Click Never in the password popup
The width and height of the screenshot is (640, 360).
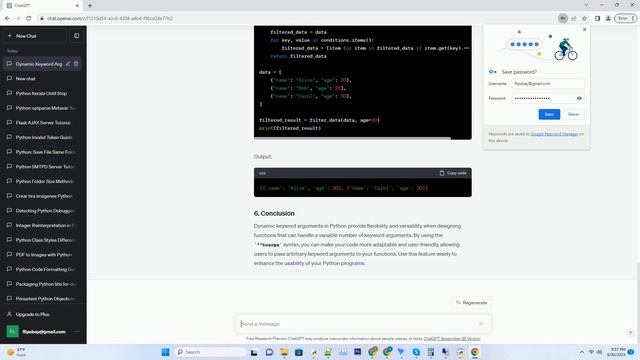coord(573,114)
